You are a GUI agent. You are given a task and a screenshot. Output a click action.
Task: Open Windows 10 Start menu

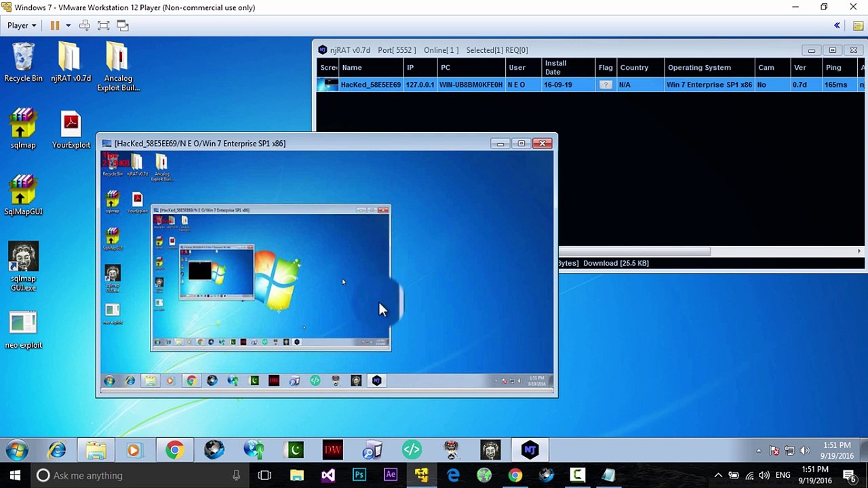(x=15, y=476)
